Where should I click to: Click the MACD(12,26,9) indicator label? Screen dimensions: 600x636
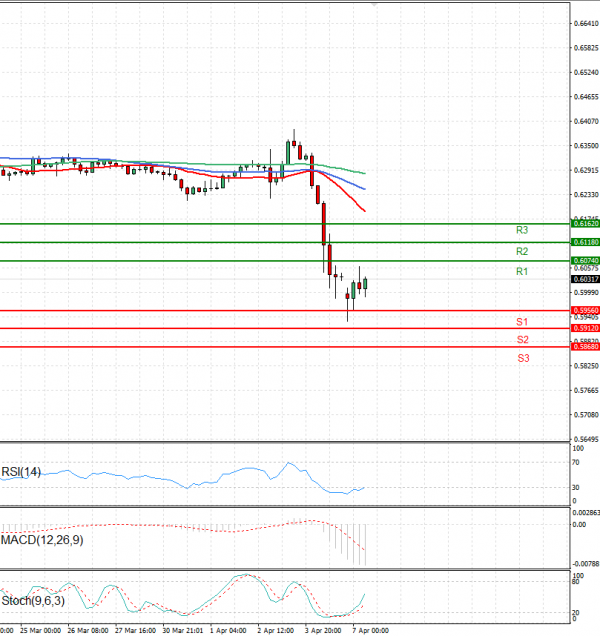point(42,540)
